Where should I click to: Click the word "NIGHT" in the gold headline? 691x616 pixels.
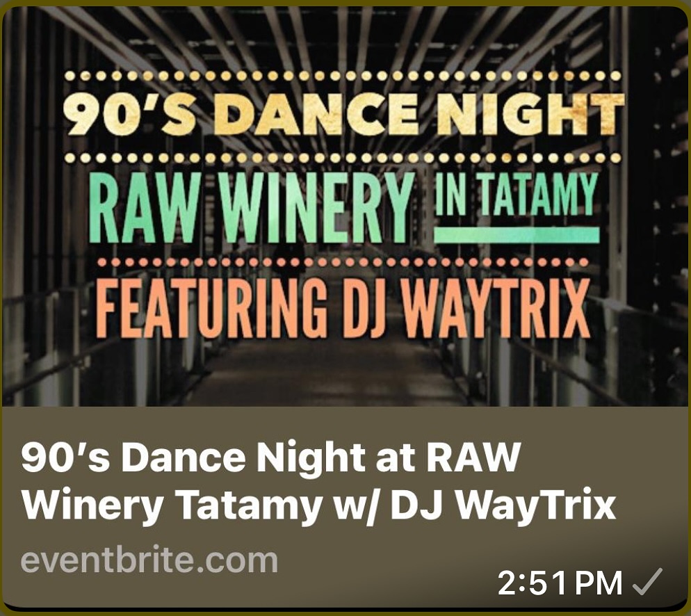[x=533, y=114]
